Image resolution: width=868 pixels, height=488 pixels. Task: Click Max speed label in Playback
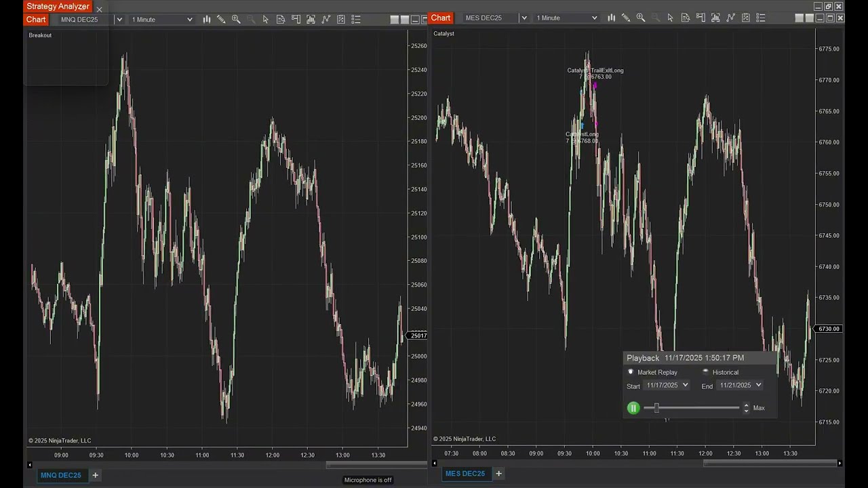point(759,408)
